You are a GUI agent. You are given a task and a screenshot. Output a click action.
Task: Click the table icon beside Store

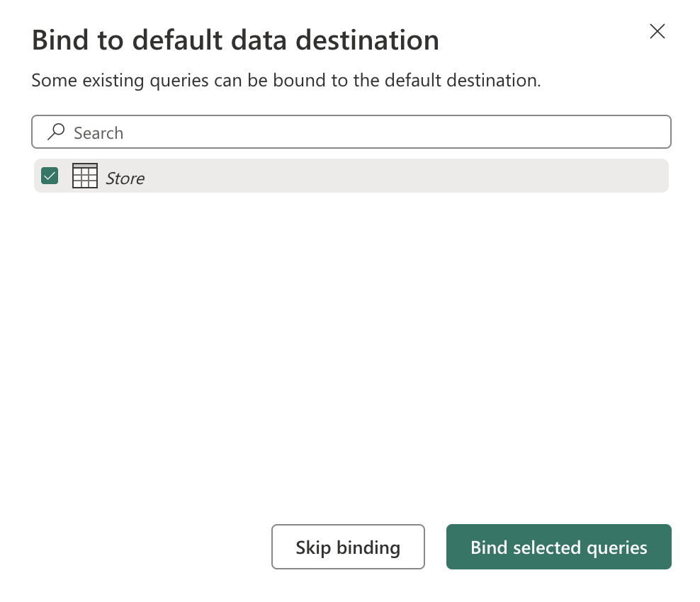point(85,176)
